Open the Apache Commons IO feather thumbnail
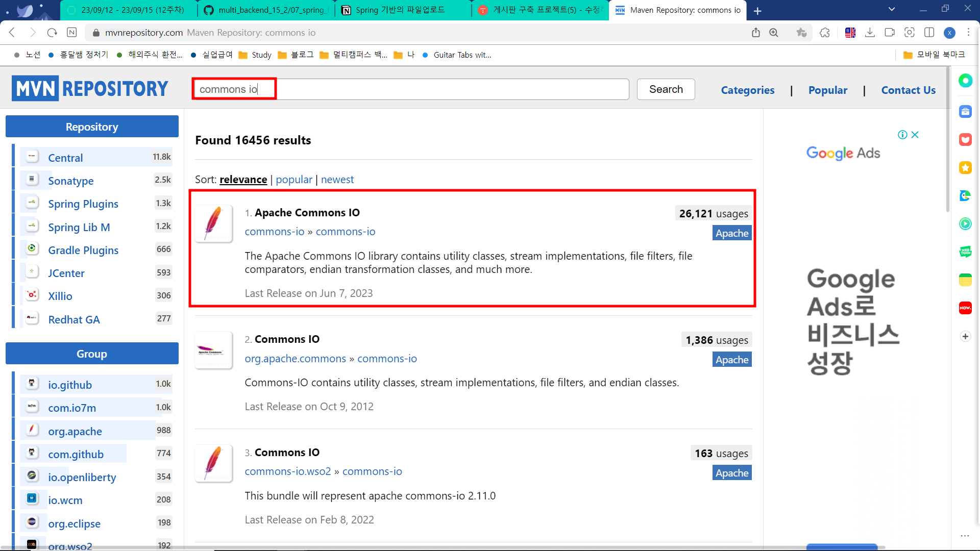This screenshot has height=551, width=980. point(214,223)
